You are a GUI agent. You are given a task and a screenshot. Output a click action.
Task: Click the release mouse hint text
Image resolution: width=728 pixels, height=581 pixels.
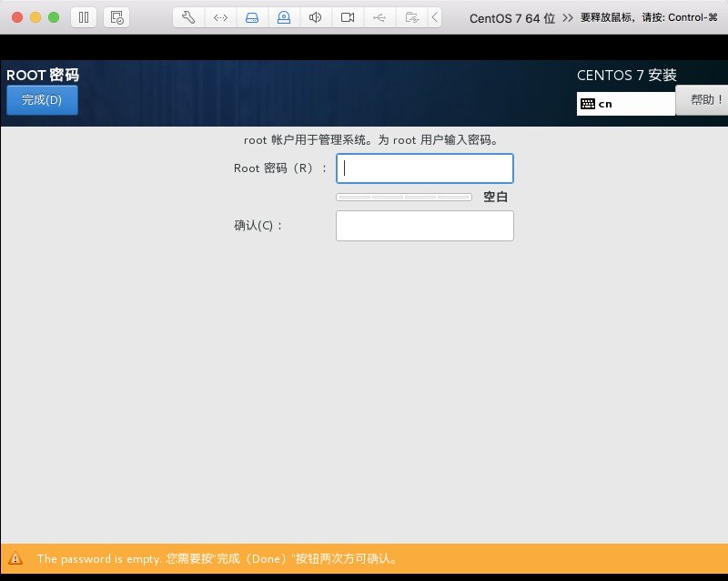pos(649,17)
